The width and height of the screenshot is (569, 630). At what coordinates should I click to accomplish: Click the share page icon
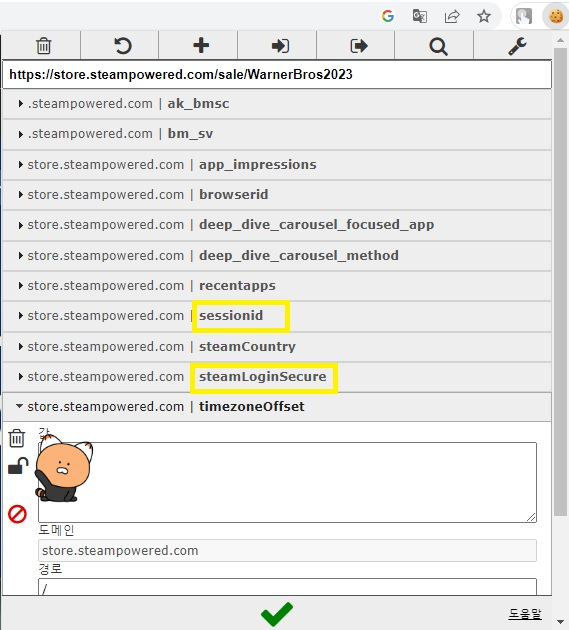(452, 16)
